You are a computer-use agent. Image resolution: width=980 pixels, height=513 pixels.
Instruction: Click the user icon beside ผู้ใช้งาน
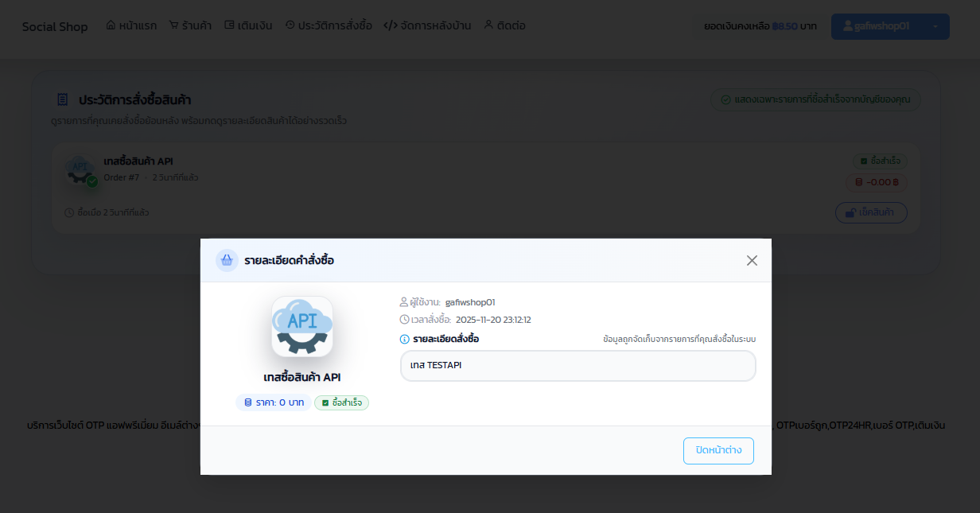403,302
